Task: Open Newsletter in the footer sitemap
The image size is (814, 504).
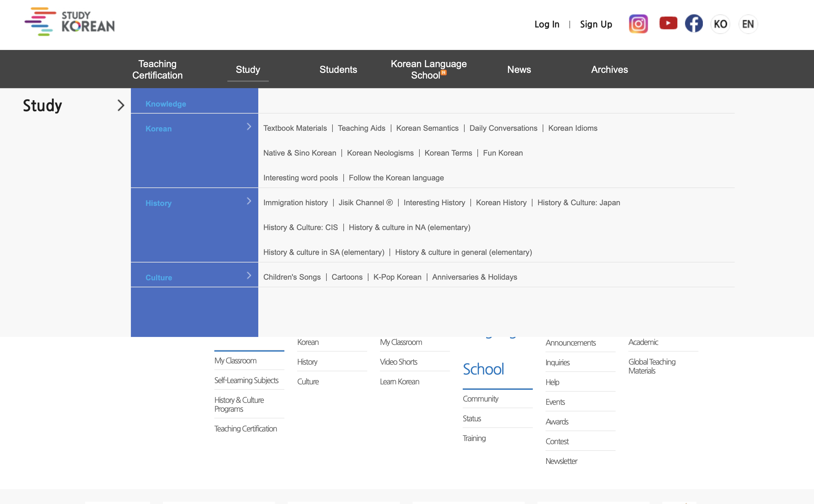Action: pos(561,461)
